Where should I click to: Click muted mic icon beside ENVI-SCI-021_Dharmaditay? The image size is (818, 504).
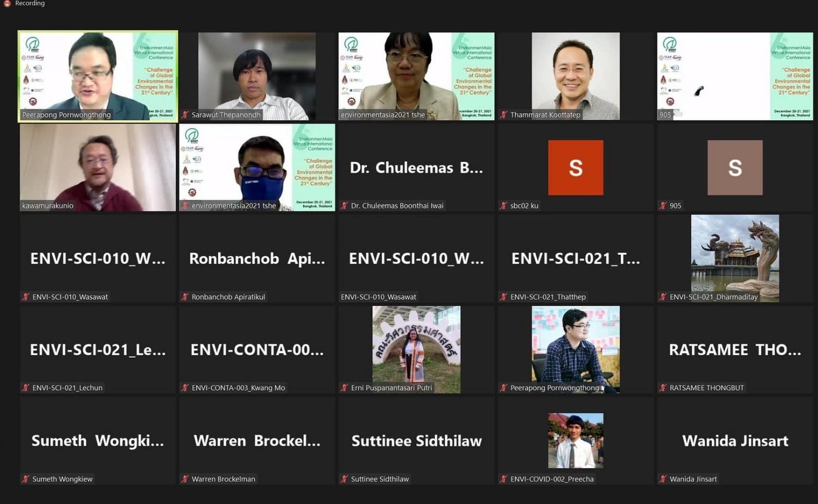pos(663,297)
